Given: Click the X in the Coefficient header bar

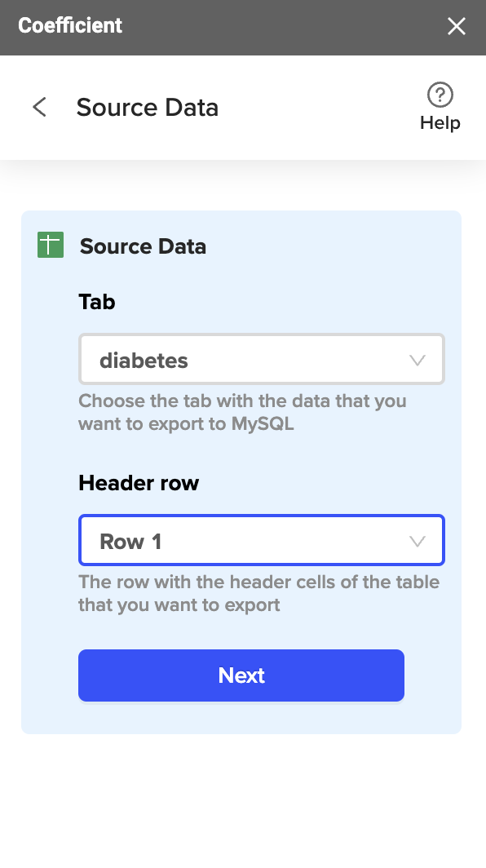Looking at the screenshot, I should pos(456,26).
